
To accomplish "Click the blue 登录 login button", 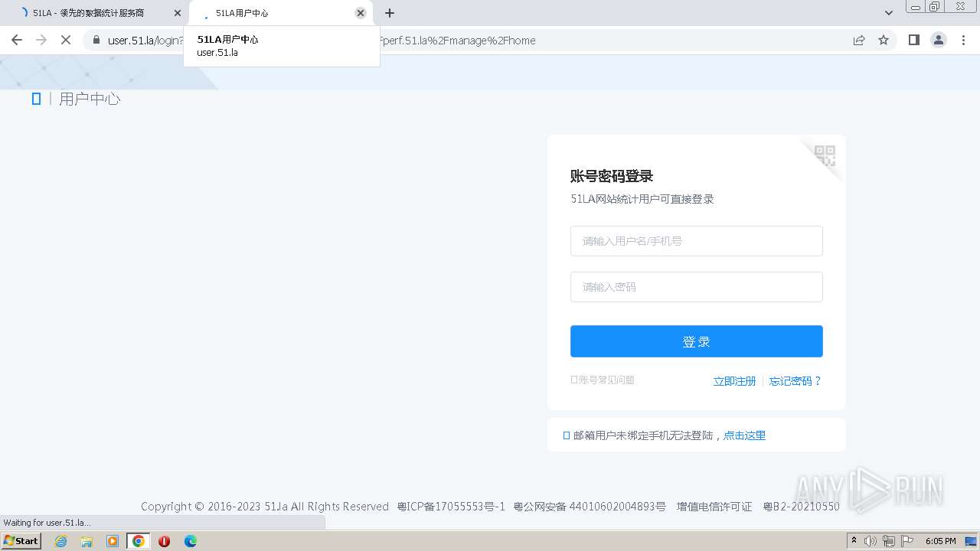I will click(696, 341).
